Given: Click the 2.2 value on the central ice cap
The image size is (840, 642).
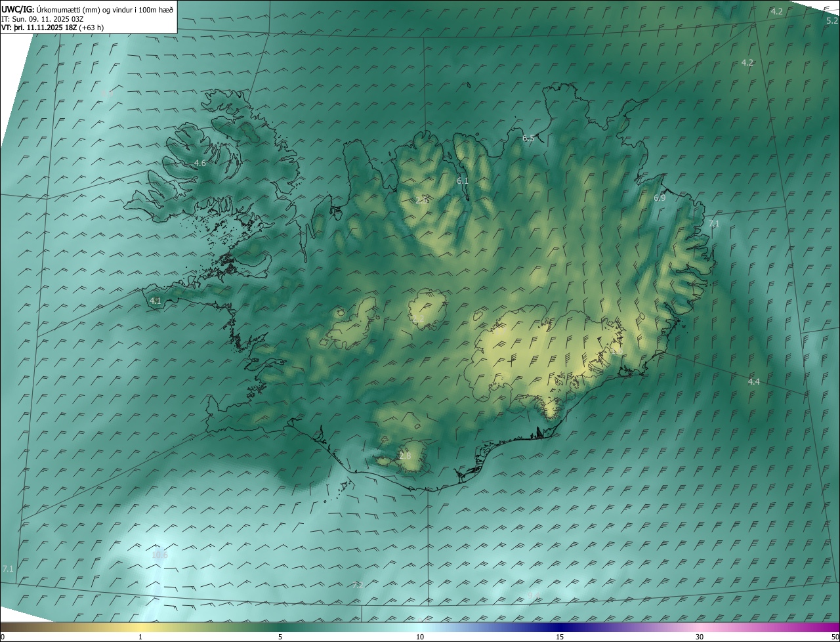Looking at the screenshot, I should coord(418,319).
